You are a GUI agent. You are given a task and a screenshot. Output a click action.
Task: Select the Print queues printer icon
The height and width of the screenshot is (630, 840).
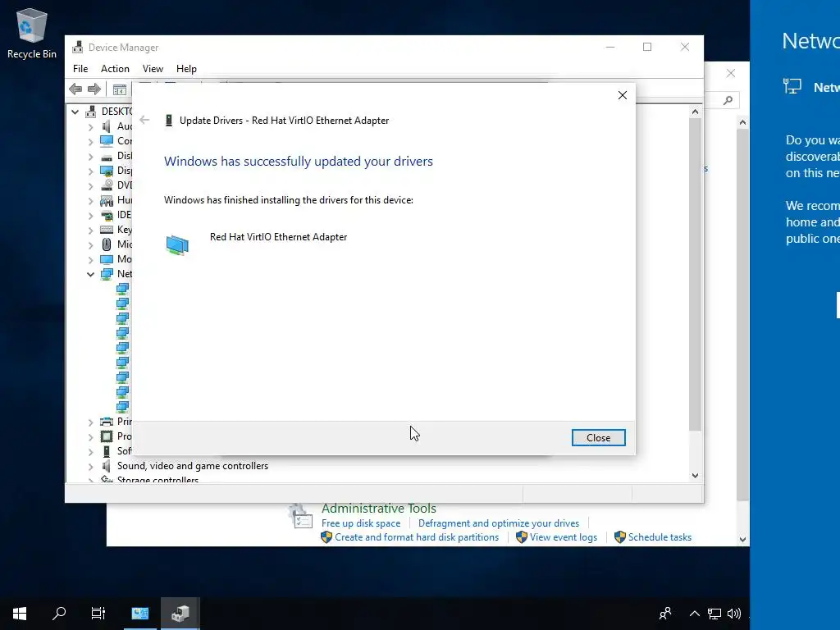[107, 422]
